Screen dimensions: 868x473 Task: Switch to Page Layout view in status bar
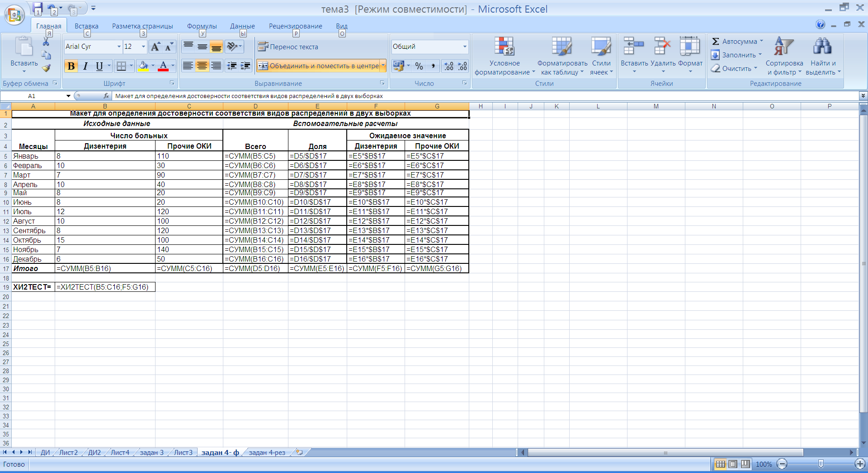coord(733,464)
